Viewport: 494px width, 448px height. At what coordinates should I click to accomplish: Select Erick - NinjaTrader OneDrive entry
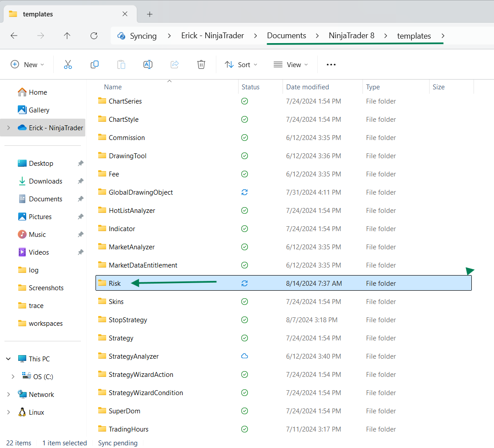click(x=43, y=128)
